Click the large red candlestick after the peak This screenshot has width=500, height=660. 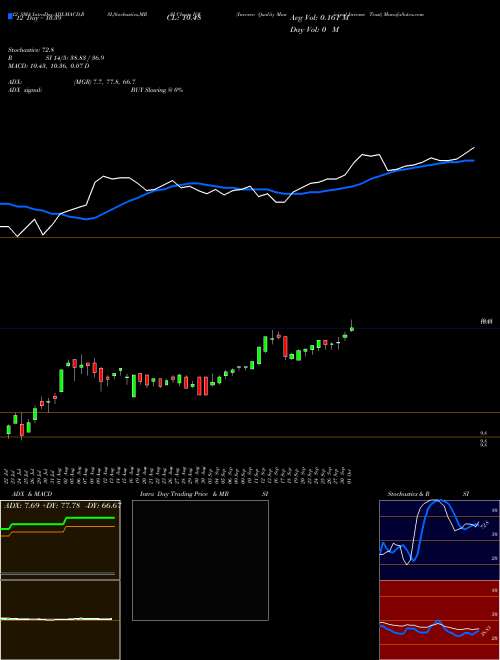[286, 346]
